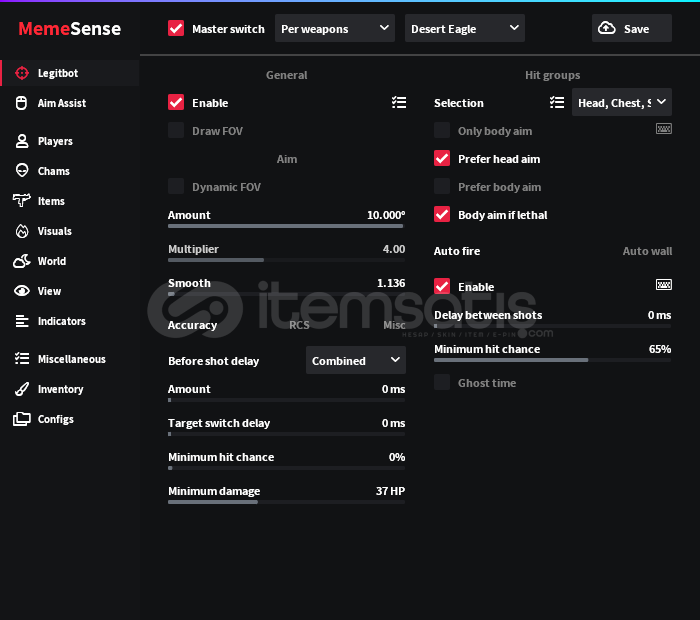The width and height of the screenshot is (700, 620).
Task: Open checklist icon beside Hit groups Selection
Action: (x=557, y=103)
